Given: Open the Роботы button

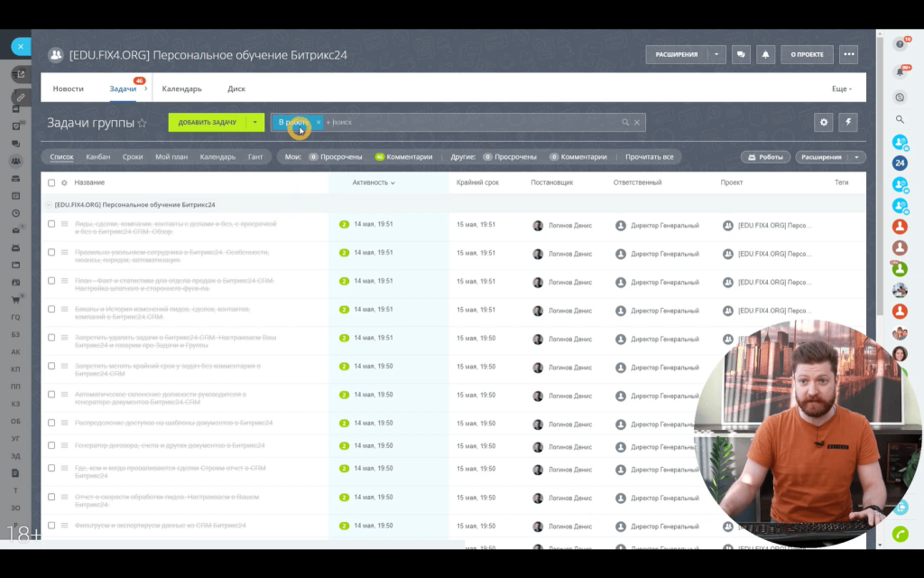Looking at the screenshot, I should tap(765, 157).
